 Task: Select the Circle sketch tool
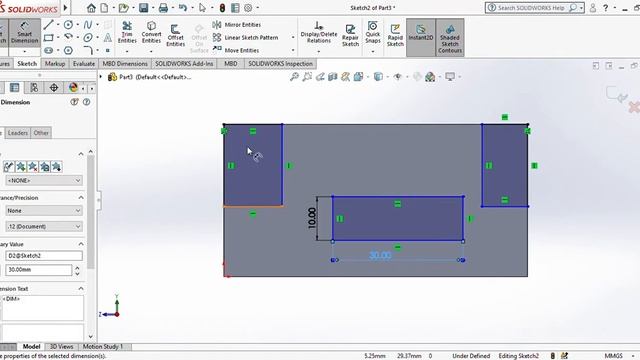68,24
